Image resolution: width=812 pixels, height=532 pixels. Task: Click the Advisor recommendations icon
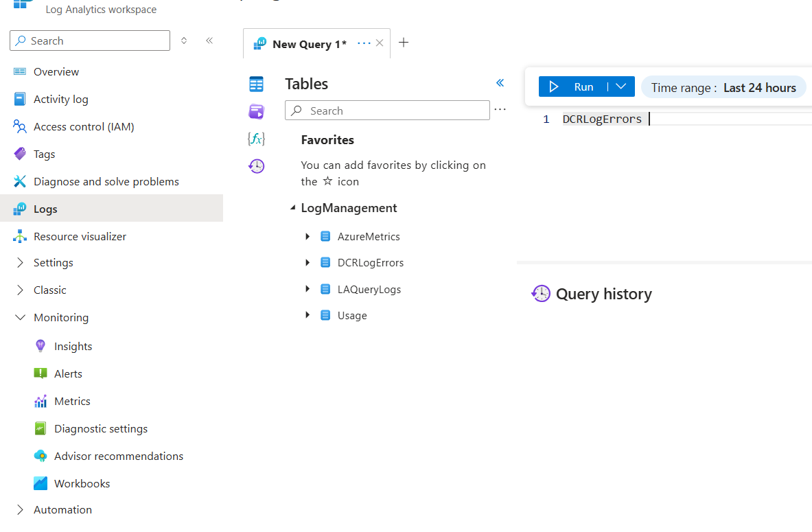pos(40,456)
